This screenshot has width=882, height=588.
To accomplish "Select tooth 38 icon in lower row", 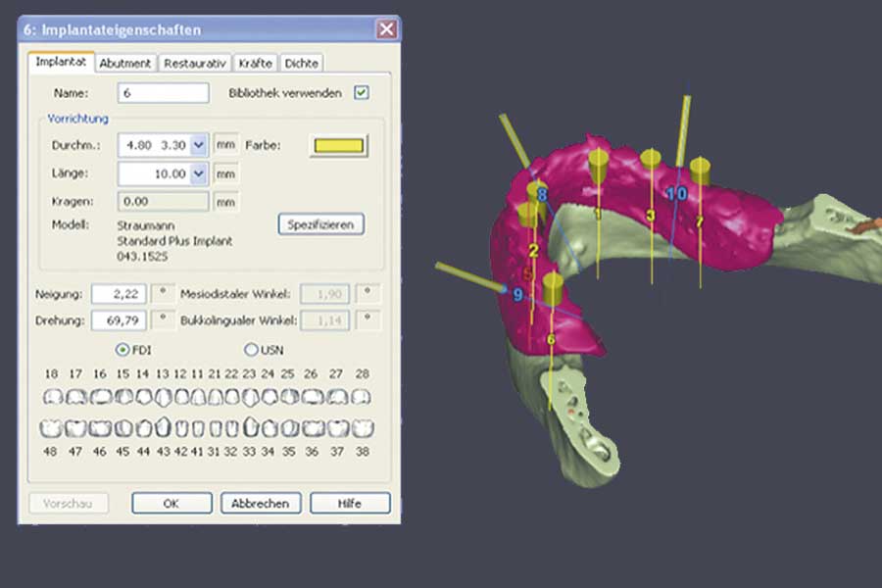I will (x=362, y=428).
